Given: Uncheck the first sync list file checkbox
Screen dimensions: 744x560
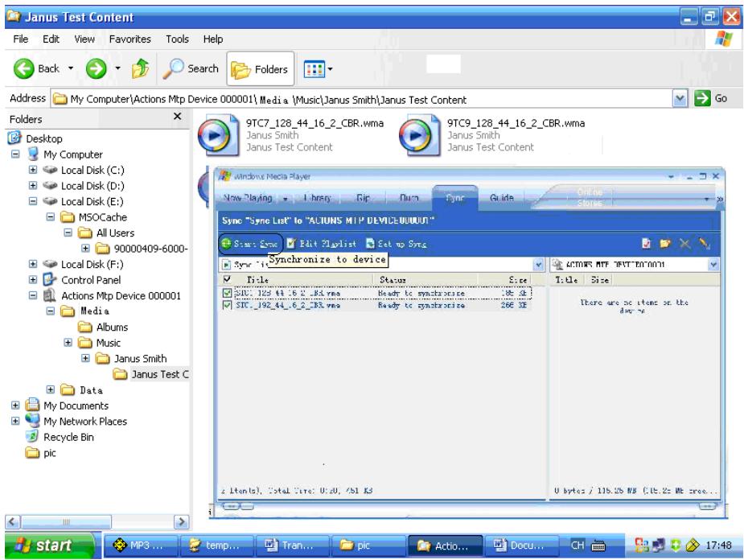Looking at the screenshot, I should (227, 294).
